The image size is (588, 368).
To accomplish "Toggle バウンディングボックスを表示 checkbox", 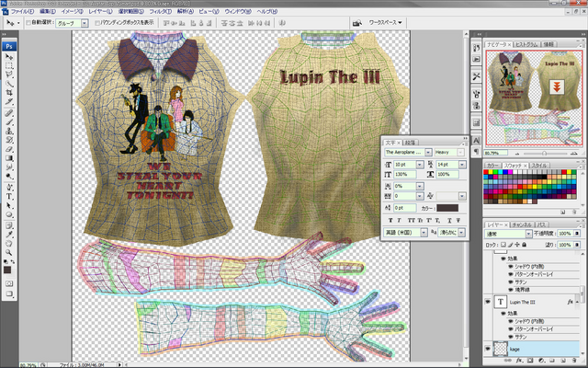I will [97, 23].
